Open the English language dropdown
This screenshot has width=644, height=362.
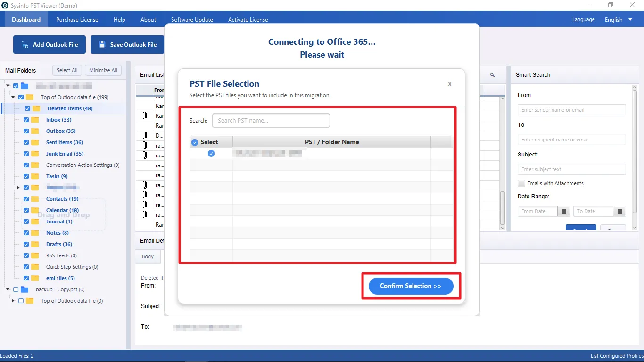coord(619,20)
